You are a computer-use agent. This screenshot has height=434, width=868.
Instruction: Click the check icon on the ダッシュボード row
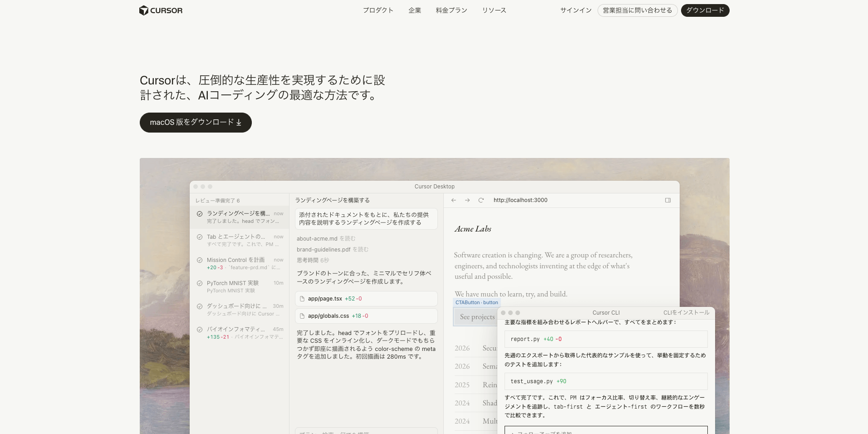point(200,306)
